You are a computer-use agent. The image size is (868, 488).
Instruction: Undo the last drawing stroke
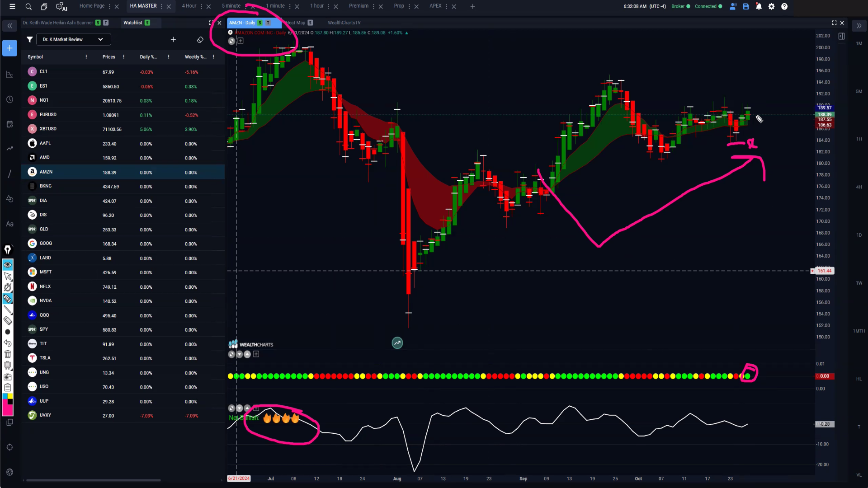pos(8,343)
